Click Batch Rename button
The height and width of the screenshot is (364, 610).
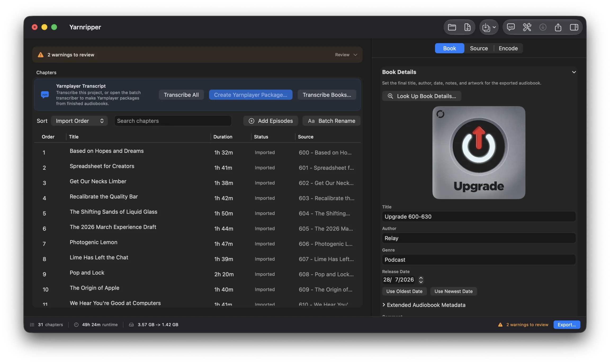pos(331,121)
